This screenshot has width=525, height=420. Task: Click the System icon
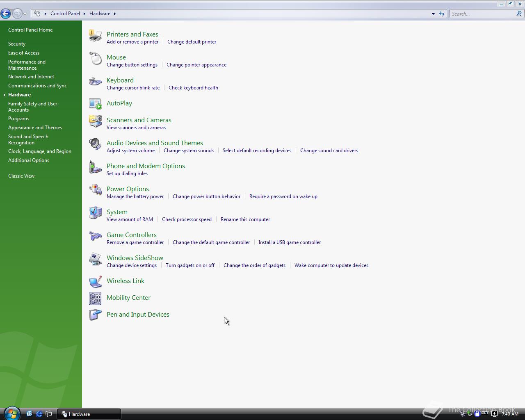[96, 213]
